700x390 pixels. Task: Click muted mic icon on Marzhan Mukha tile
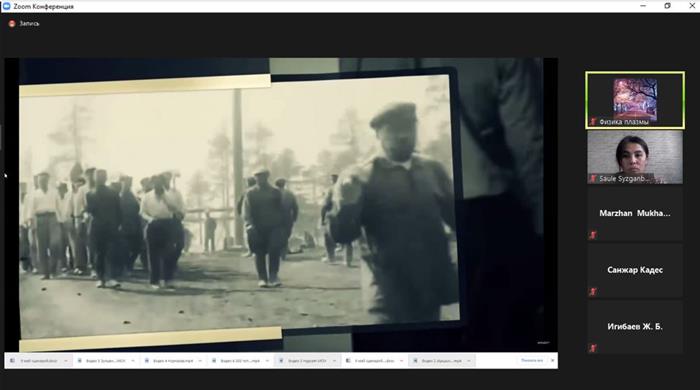593,235
